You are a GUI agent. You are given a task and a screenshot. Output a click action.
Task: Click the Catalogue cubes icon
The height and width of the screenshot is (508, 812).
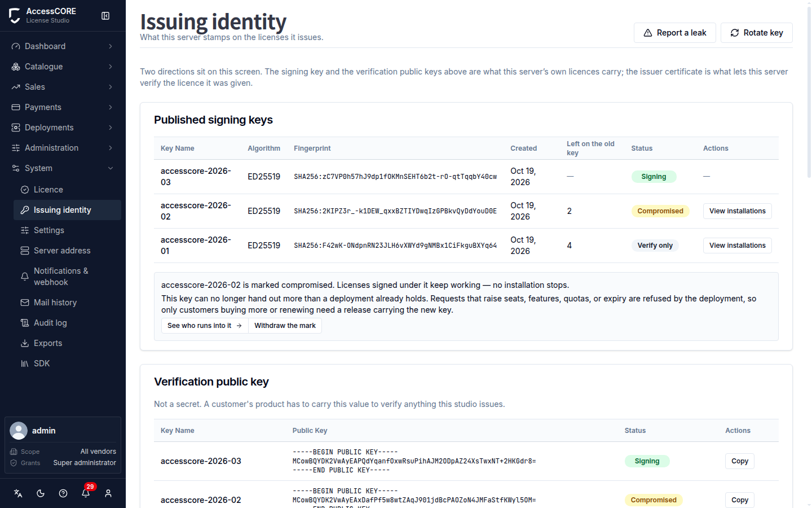[16, 67]
